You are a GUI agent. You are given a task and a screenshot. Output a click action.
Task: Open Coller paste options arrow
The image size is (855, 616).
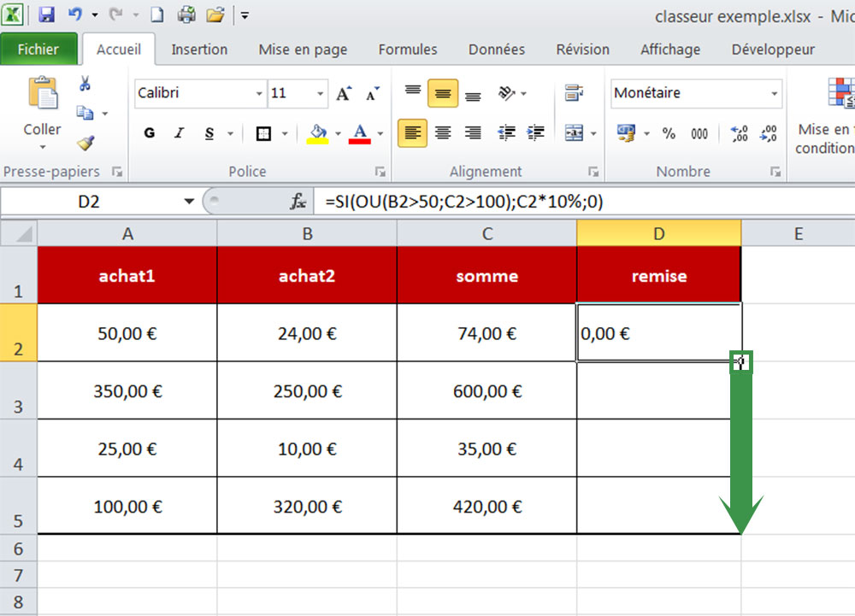pos(43,147)
